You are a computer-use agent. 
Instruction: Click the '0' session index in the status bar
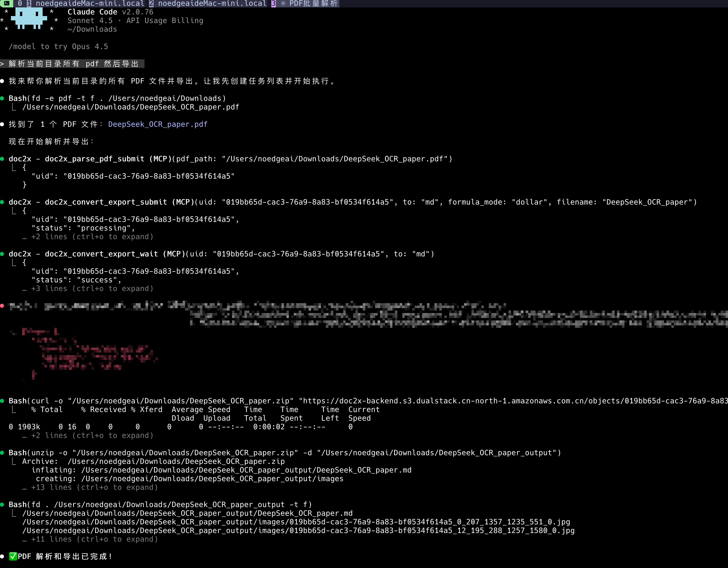[x=19, y=4]
